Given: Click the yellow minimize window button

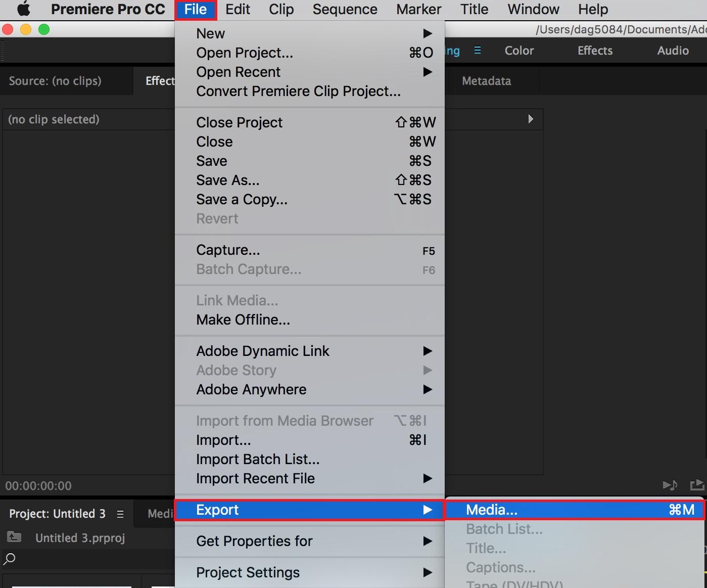Looking at the screenshot, I should coord(26,30).
